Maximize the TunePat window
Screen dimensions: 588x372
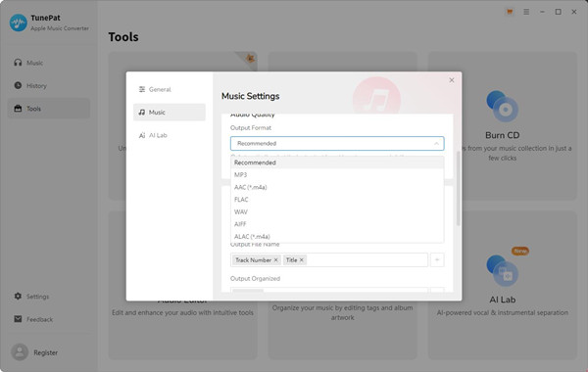(558, 12)
